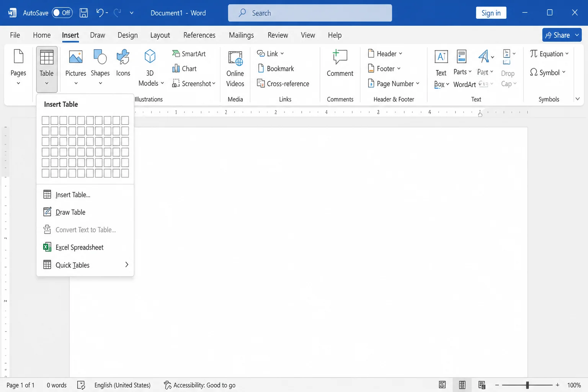The image size is (588, 392).
Task: Expand the Symbol dropdown
Action: 563,72
